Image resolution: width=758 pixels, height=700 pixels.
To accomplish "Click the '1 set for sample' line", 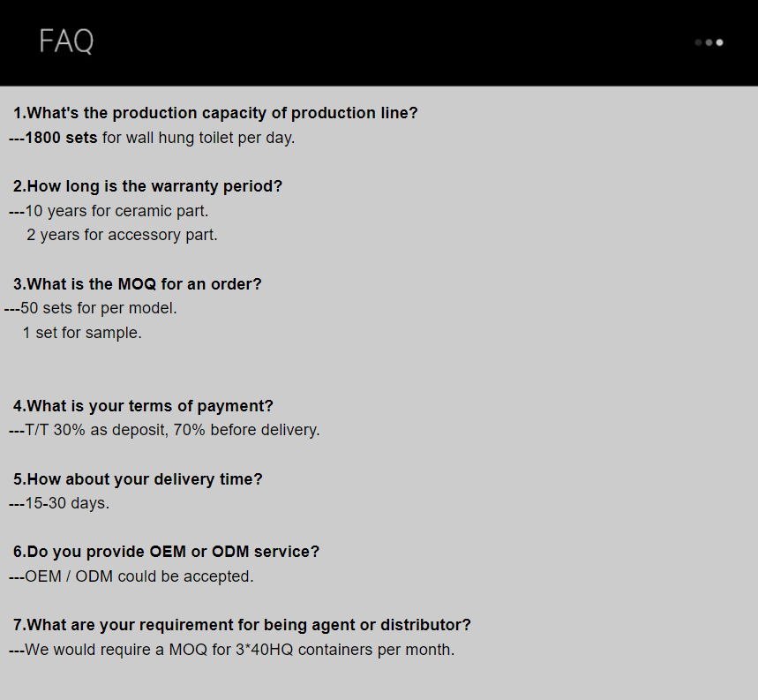I will pyautogui.click(x=82, y=333).
